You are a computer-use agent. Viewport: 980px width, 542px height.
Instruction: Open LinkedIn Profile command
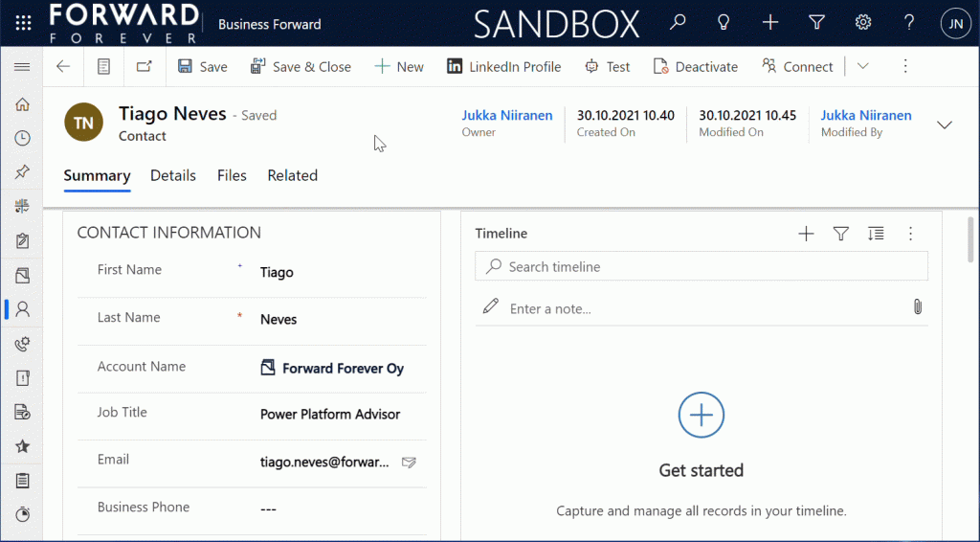(503, 66)
